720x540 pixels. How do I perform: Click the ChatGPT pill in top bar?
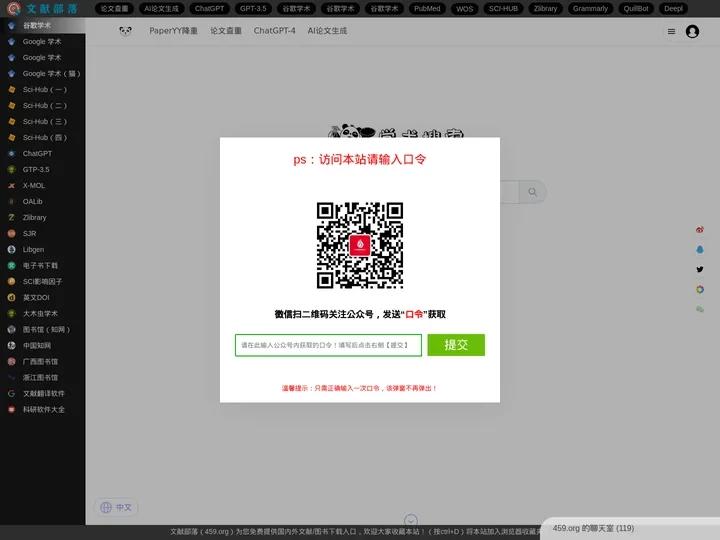pos(209,8)
